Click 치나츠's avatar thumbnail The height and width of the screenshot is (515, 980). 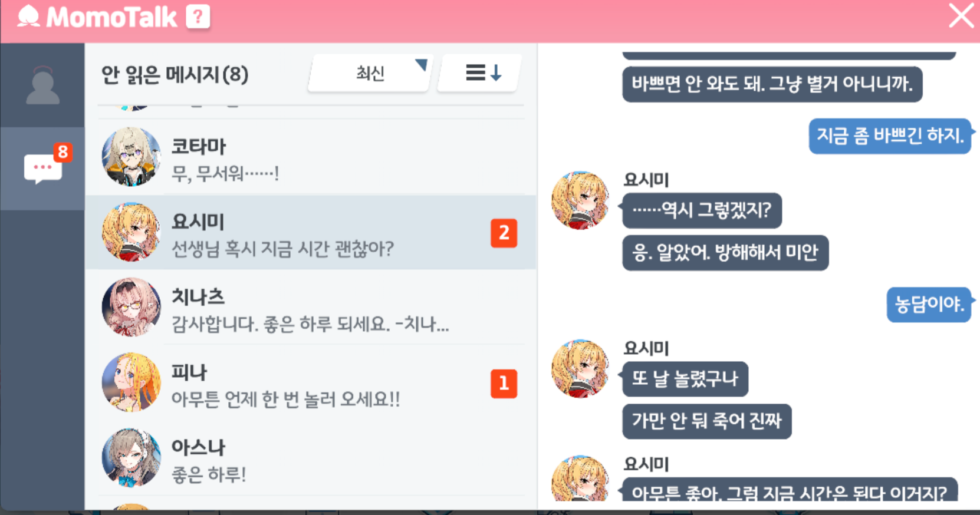pos(131,307)
